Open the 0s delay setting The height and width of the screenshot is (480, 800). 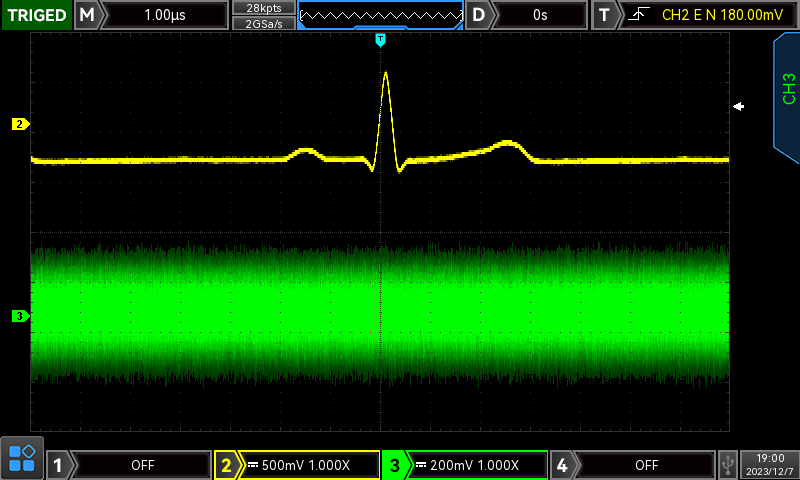pos(541,15)
